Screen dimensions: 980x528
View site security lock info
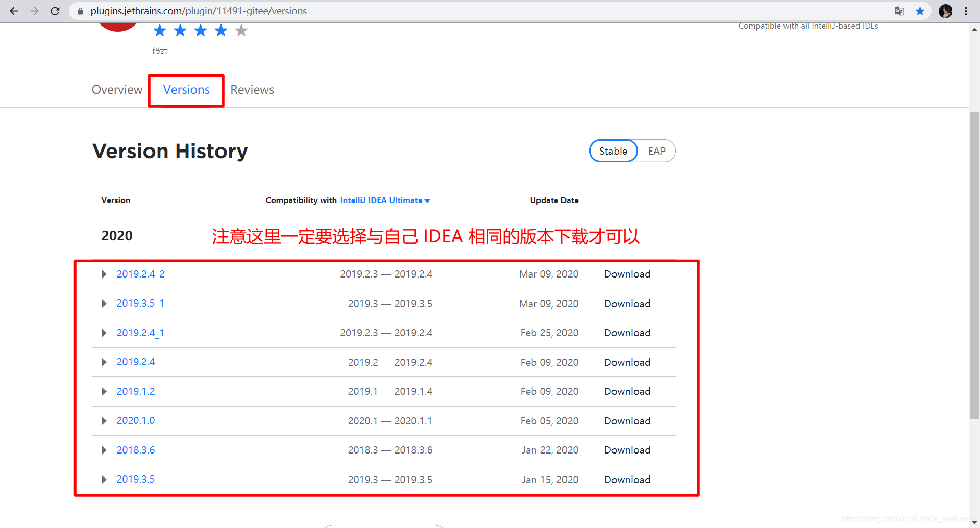pyautogui.click(x=80, y=11)
